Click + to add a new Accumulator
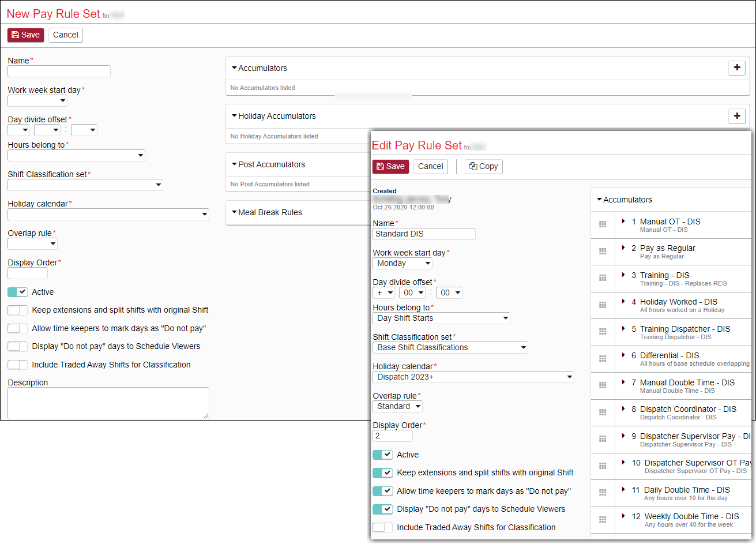This screenshot has height=544, width=756. [737, 67]
